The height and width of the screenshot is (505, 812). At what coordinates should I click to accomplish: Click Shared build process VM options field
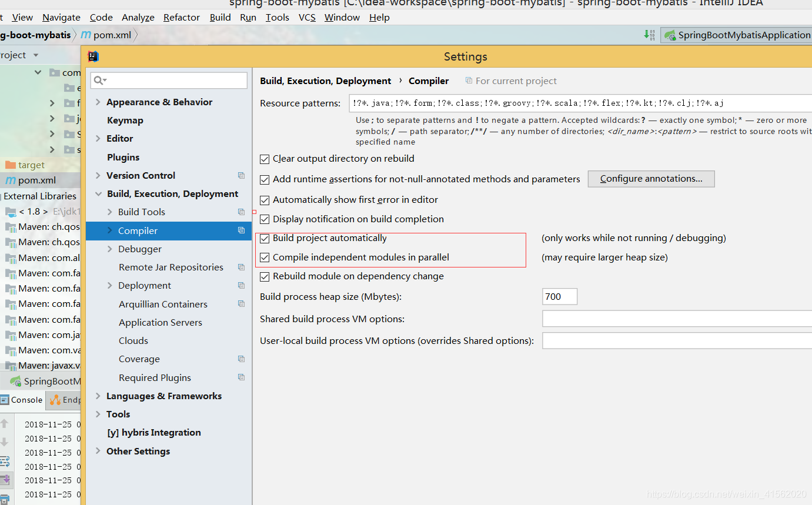coord(677,319)
